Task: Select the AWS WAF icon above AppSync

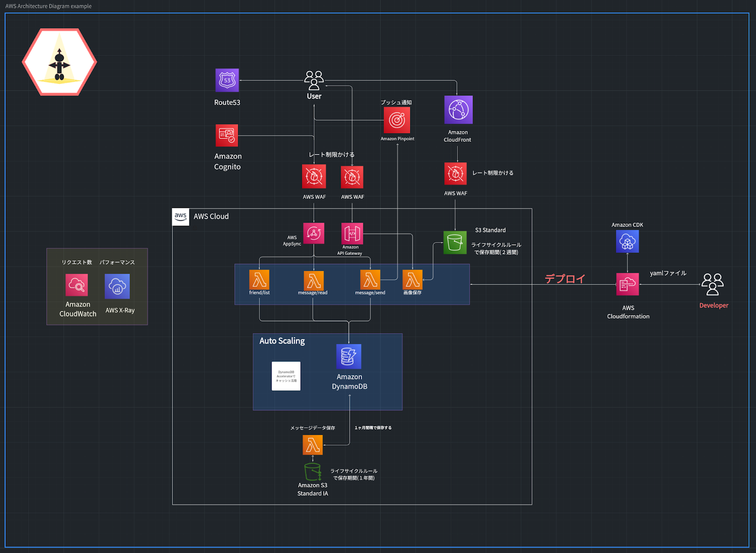Action: 314,176
